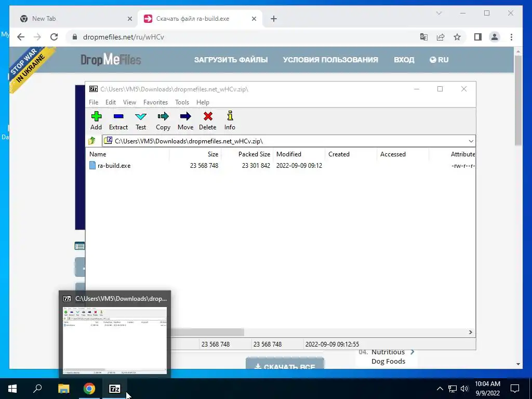The height and width of the screenshot is (399, 532).
Task: Click the Chrome taskbar icon
Action: (89, 389)
